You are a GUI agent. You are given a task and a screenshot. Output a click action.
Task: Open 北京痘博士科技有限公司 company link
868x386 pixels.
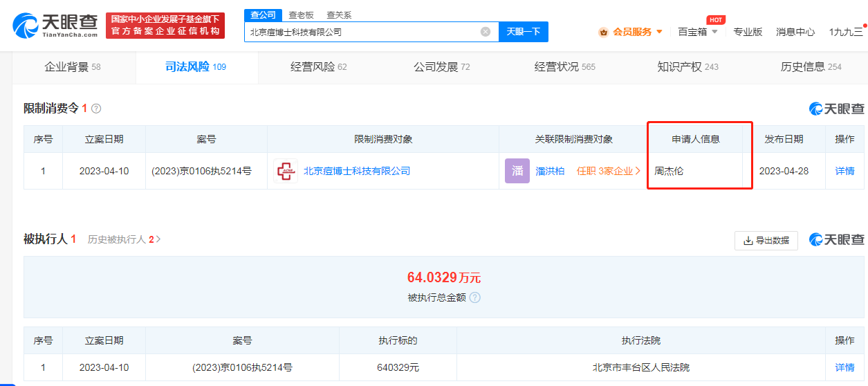[357, 171]
